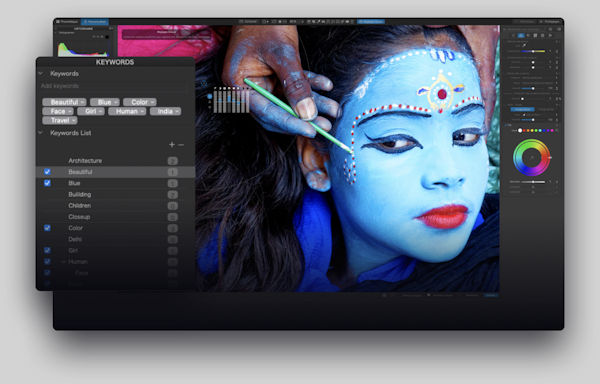Uncheck the Beautiful keyword checkbox
The width and height of the screenshot is (600, 384).
tap(47, 172)
